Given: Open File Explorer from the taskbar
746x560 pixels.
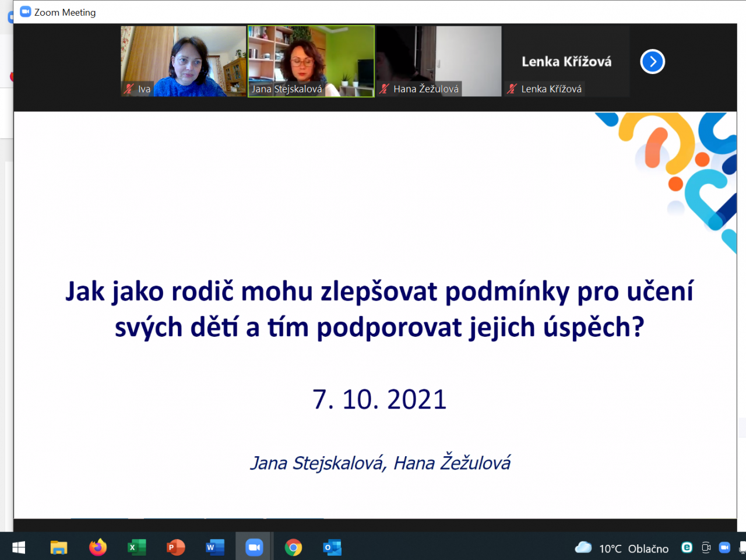Looking at the screenshot, I should pos(59,547).
